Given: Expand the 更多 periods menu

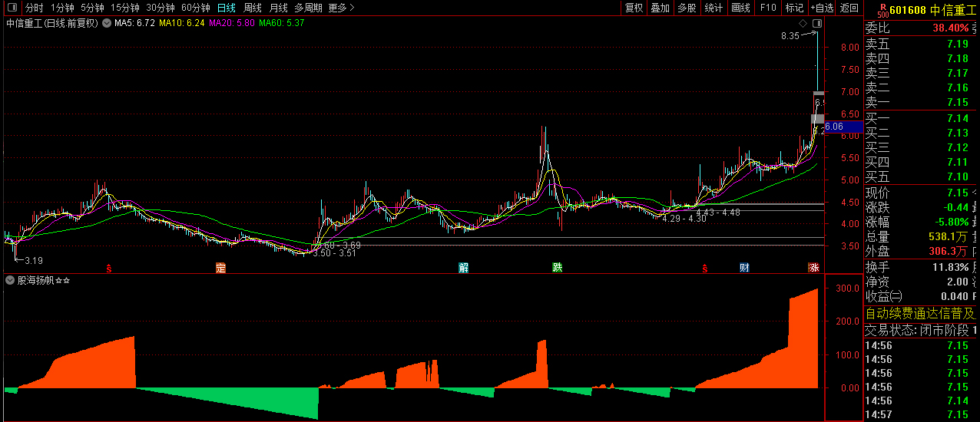Looking at the screenshot, I should pyautogui.click(x=341, y=8).
